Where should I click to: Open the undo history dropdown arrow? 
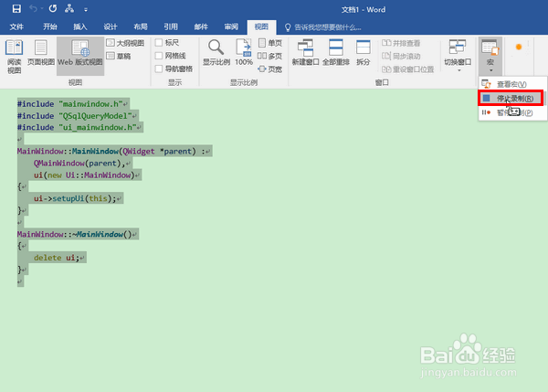point(42,8)
